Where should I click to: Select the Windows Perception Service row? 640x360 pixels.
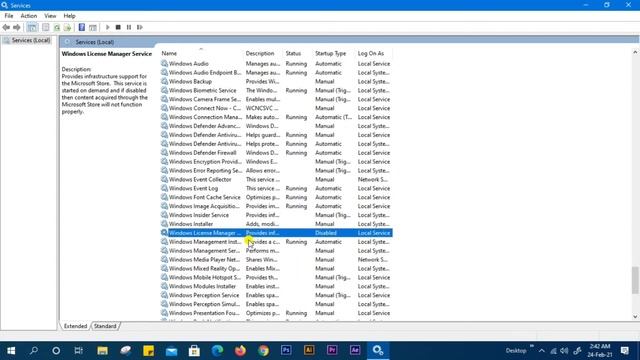pos(276,295)
